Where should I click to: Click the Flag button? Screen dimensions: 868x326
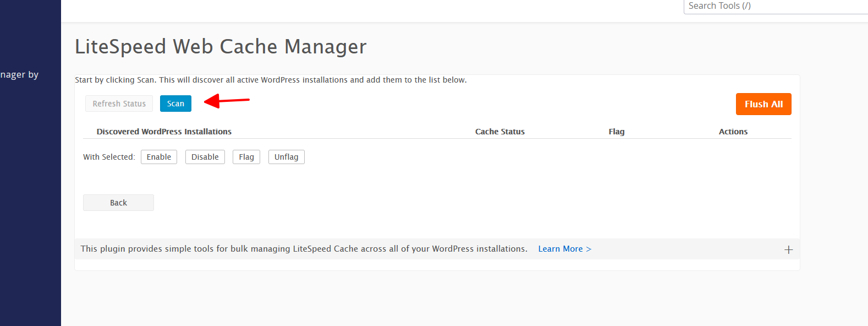246,157
